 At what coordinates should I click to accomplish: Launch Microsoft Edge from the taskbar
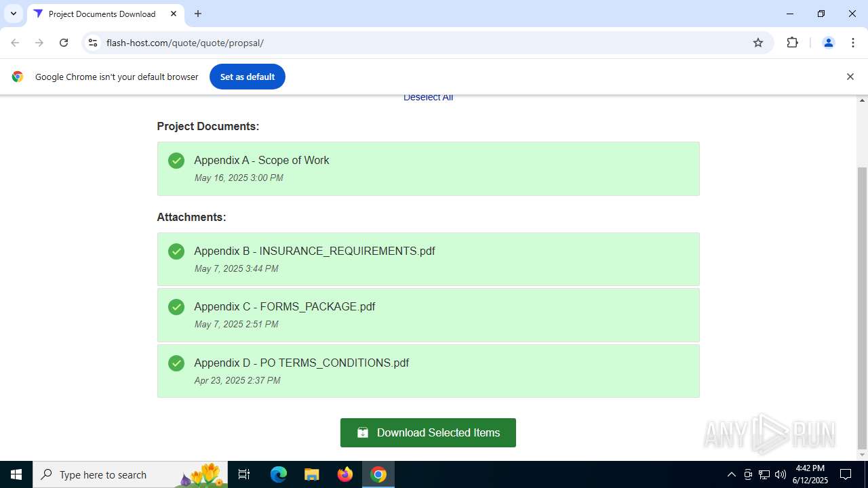click(279, 474)
